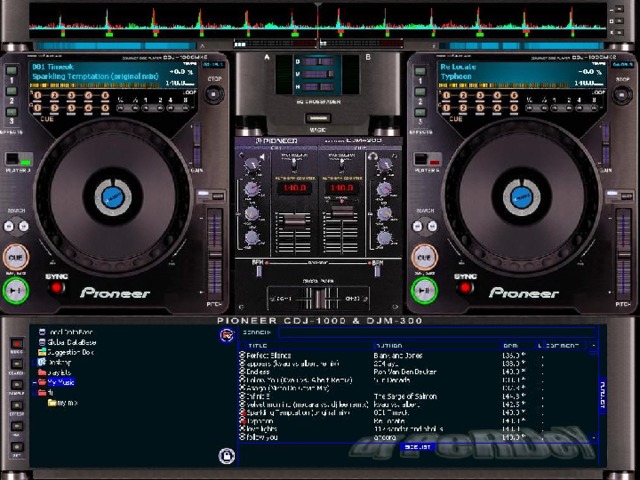Click the left jog wheel center
Image resolution: width=640 pixels, height=480 pixels.
(x=113, y=197)
